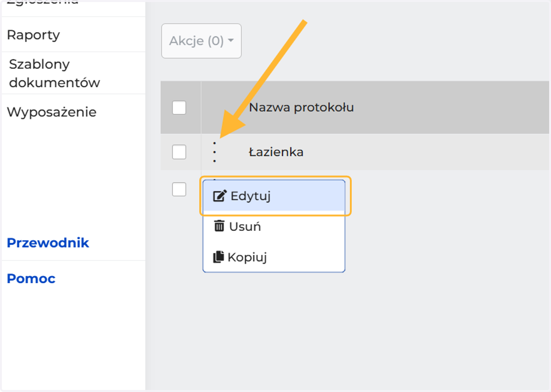
Task: Tick the select-all checkbox in table header
Action: pos(179,108)
